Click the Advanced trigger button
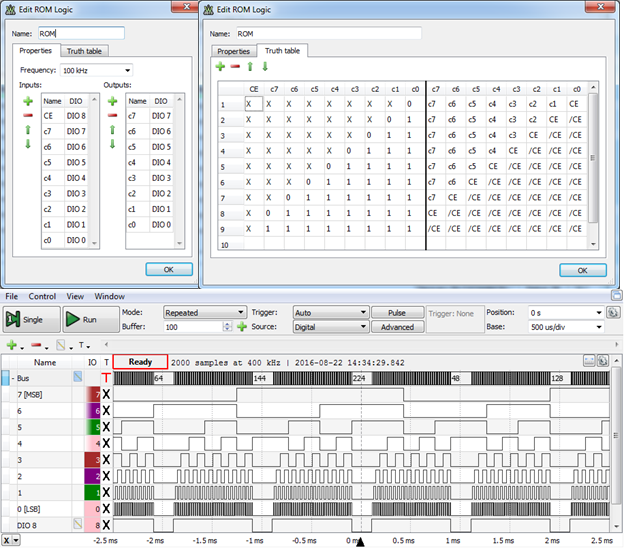Viewport: 624px width, 548px height. [x=397, y=327]
